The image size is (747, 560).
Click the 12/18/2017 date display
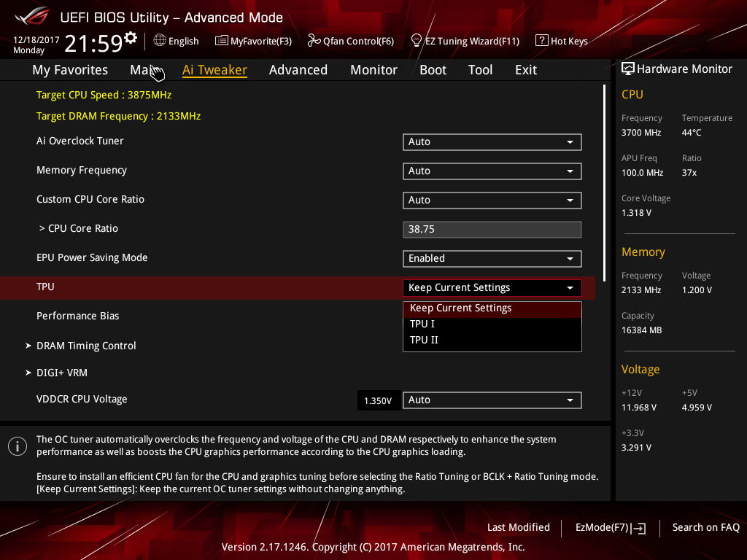pos(36,40)
